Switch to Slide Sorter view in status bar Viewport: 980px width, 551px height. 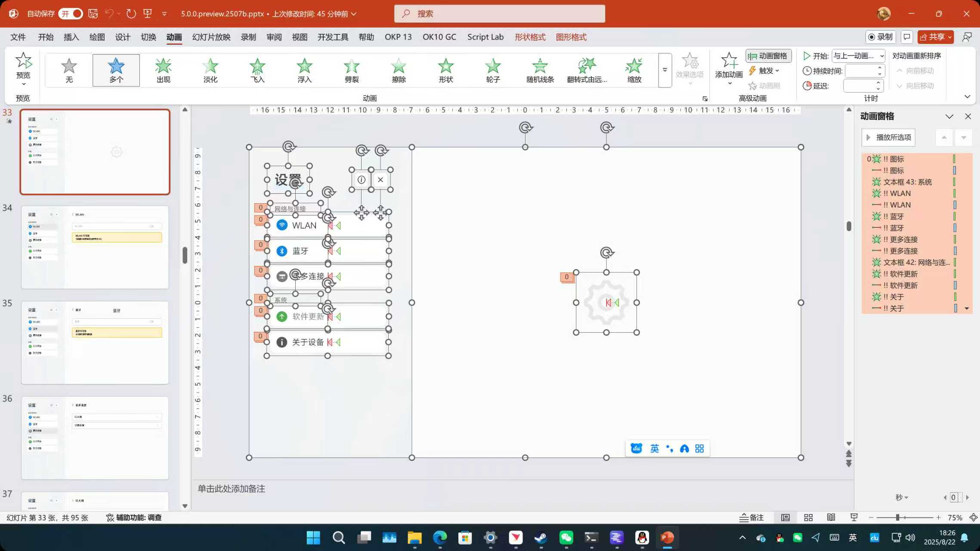click(x=808, y=517)
